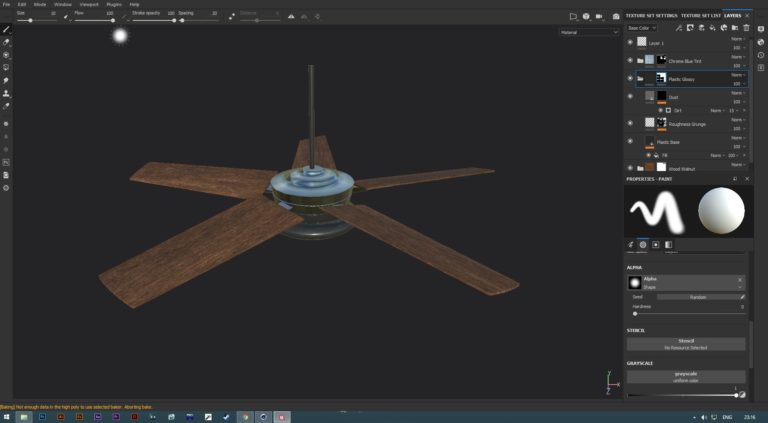Collapse the Plastic Glossy folder
768x423 pixels.
(640, 78)
